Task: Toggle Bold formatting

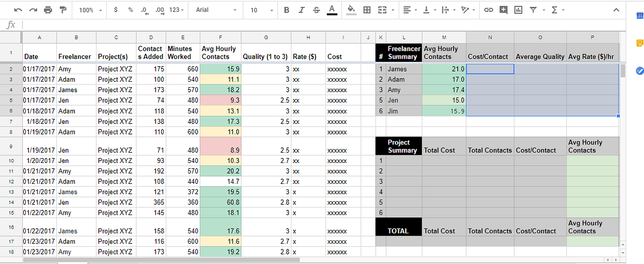Action: 287,10
